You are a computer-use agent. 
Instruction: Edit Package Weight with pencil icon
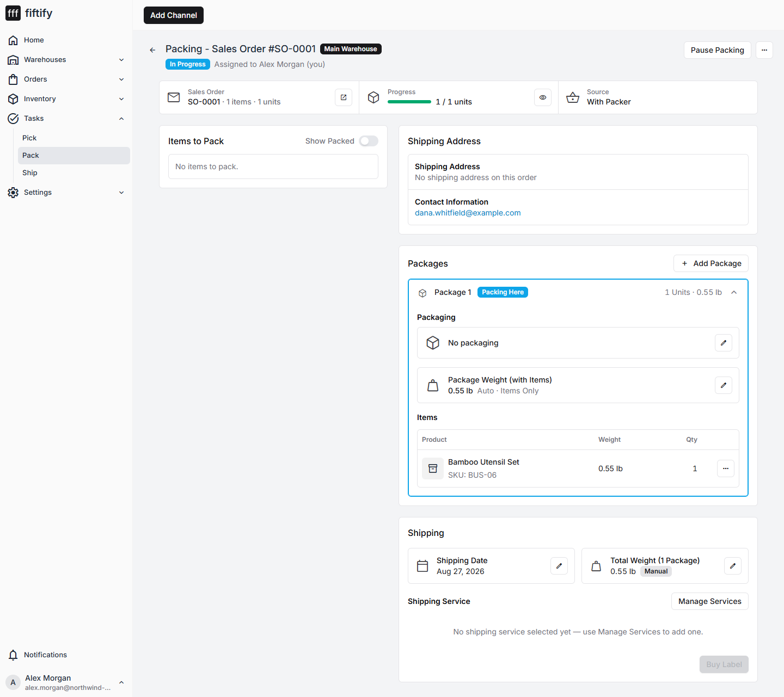pyautogui.click(x=724, y=385)
